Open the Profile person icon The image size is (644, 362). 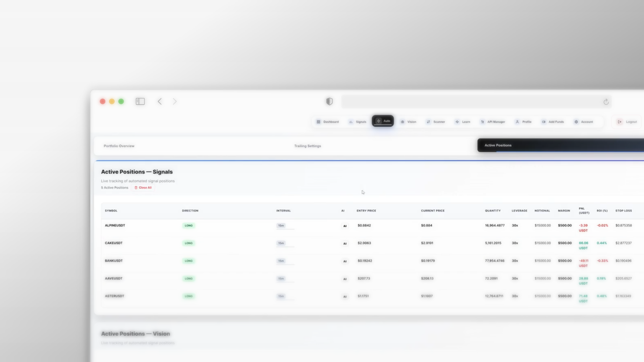(518, 122)
